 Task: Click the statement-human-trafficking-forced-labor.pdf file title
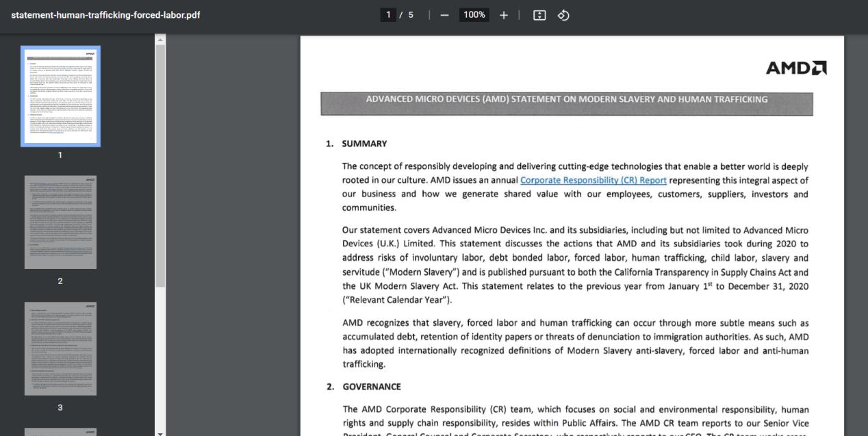(x=105, y=15)
